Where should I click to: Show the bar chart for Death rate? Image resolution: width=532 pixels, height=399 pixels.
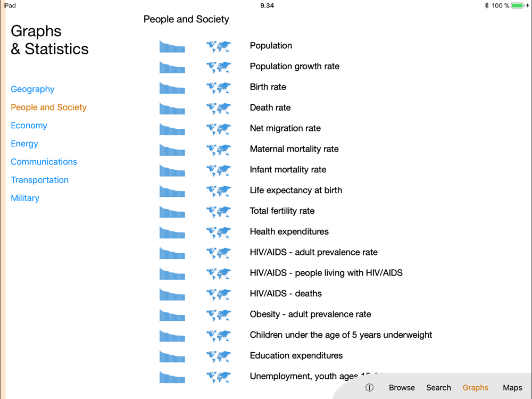coord(172,109)
